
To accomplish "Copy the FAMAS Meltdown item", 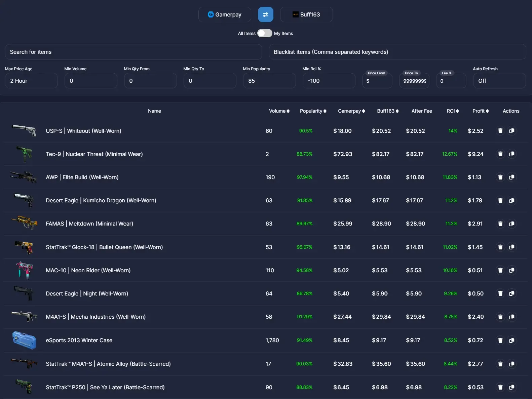I will tap(512, 224).
